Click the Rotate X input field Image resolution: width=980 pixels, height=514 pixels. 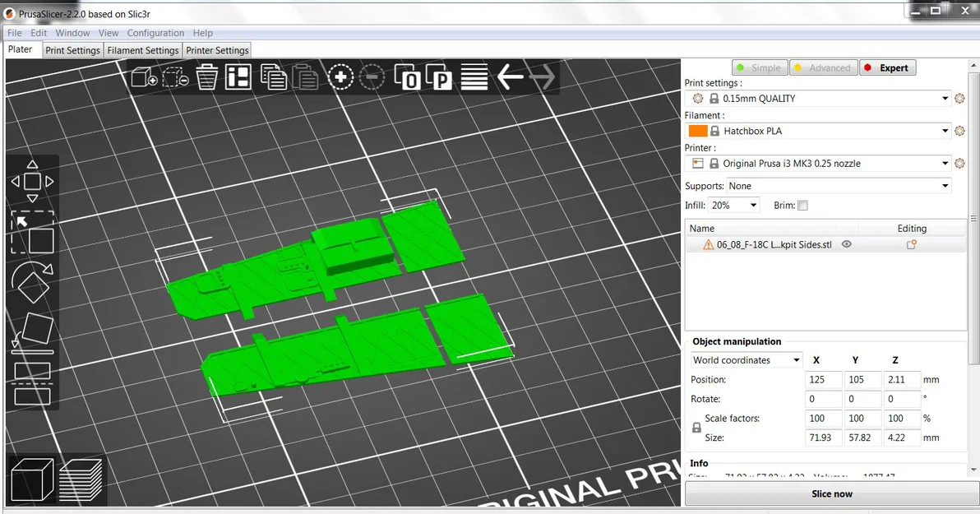pyautogui.click(x=823, y=399)
